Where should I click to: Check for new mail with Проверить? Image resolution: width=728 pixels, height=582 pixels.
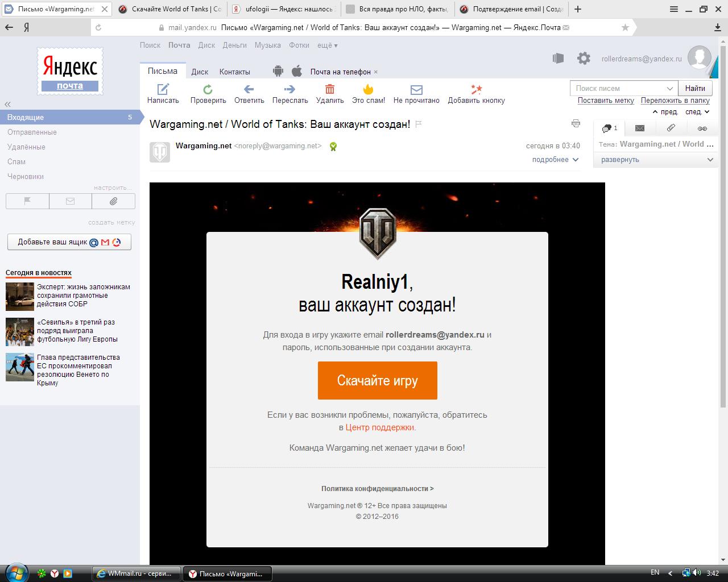coord(208,94)
